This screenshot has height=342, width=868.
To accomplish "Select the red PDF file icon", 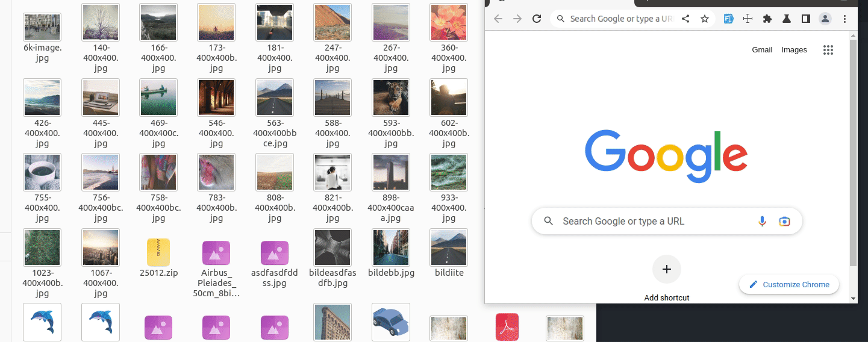I will (x=507, y=327).
